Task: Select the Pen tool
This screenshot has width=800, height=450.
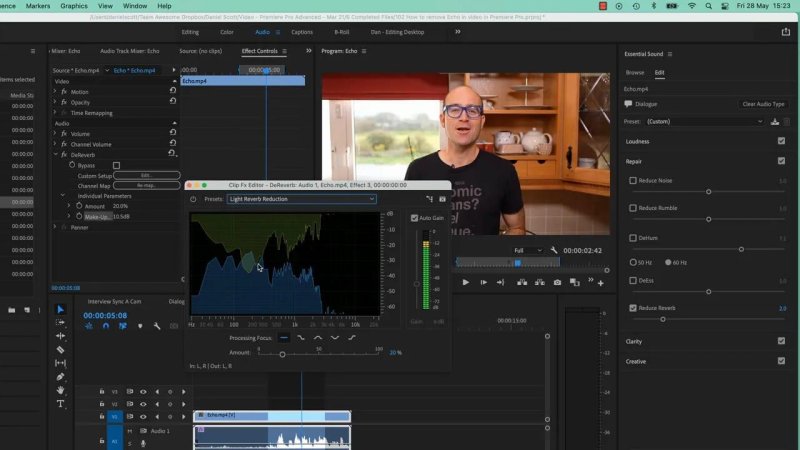Action: (x=60, y=377)
